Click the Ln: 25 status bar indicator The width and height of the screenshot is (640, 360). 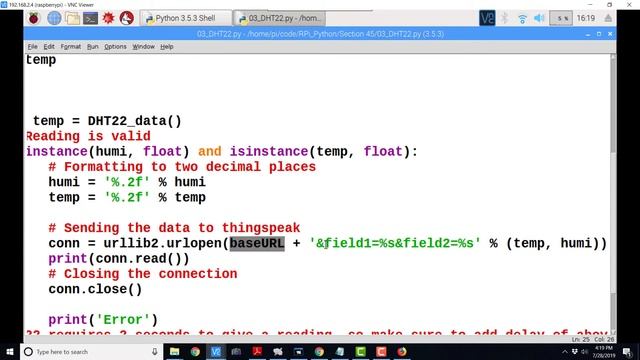[x=580, y=339]
